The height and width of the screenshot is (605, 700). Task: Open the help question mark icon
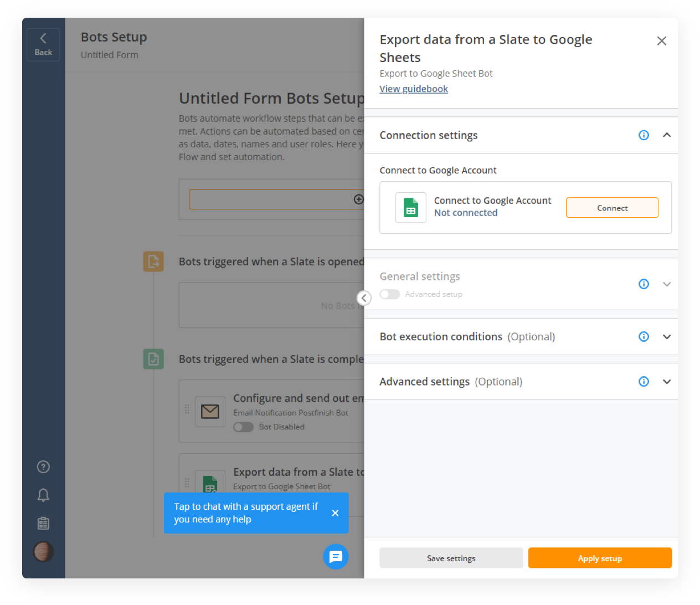point(43,467)
